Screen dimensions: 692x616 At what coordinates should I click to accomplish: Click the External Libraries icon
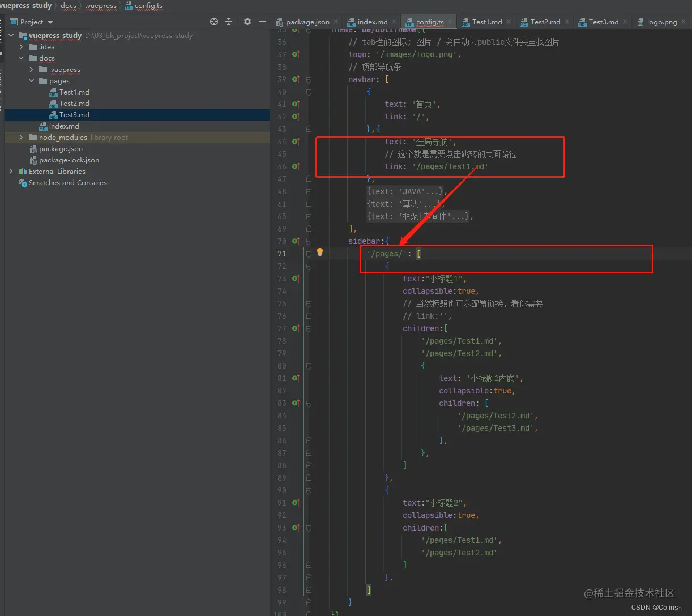click(23, 171)
